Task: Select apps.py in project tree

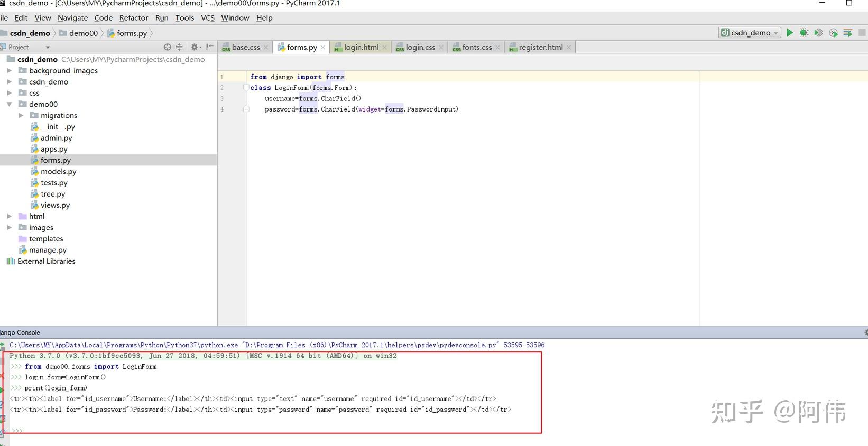Action: (x=49, y=149)
